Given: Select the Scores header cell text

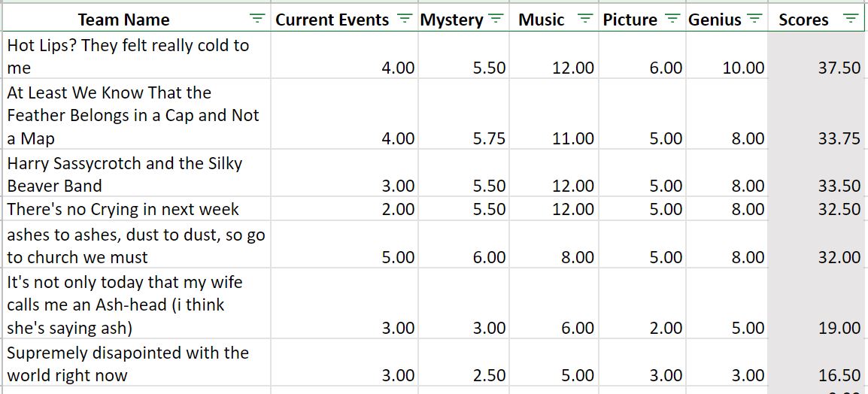Looking at the screenshot, I should coord(803,20).
